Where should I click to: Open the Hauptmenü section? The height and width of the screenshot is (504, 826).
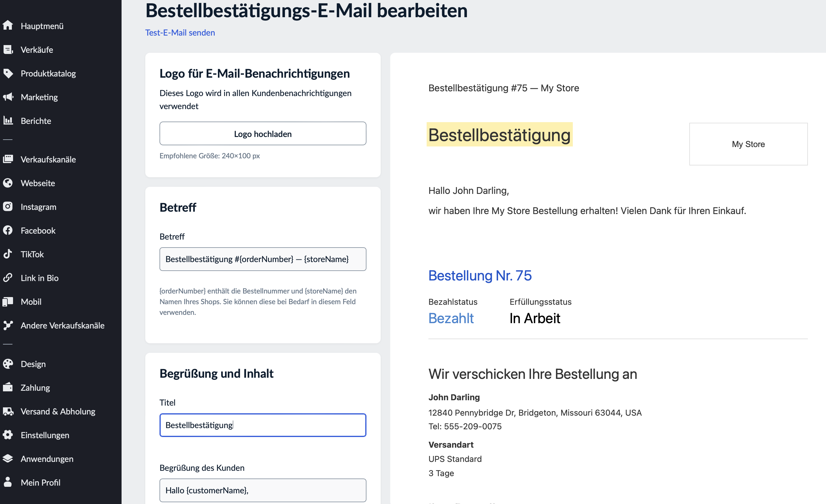[8, 26]
